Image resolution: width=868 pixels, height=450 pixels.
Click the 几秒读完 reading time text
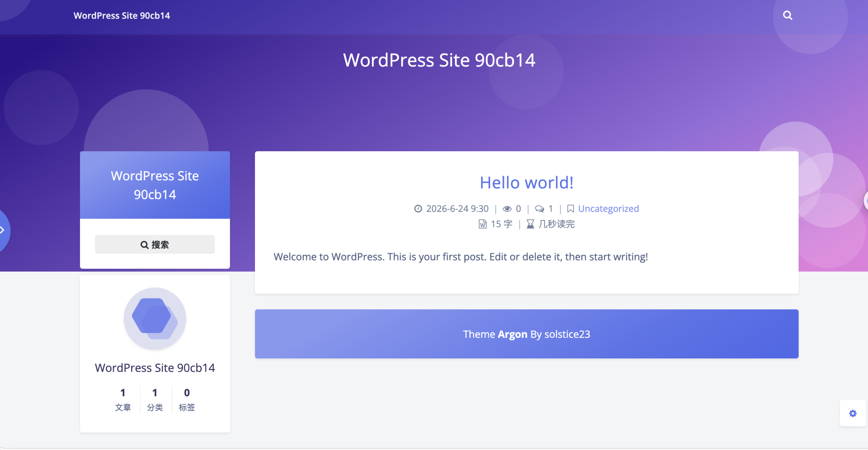(556, 224)
